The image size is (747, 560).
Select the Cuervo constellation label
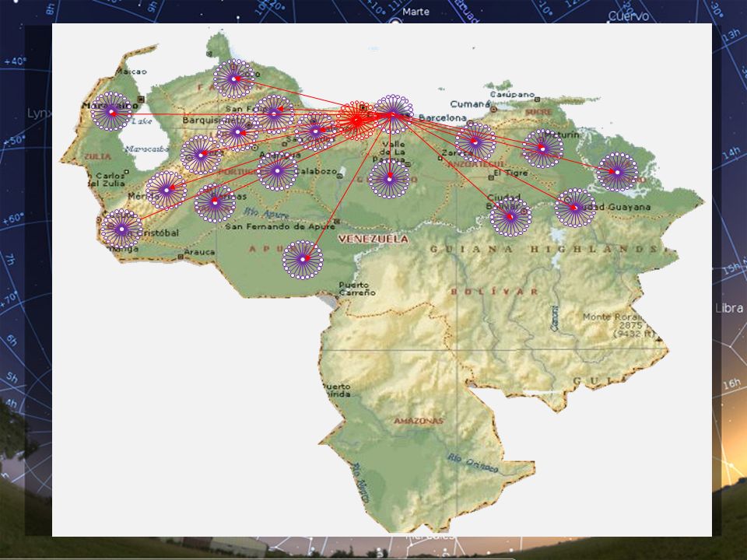click(629, 16)
